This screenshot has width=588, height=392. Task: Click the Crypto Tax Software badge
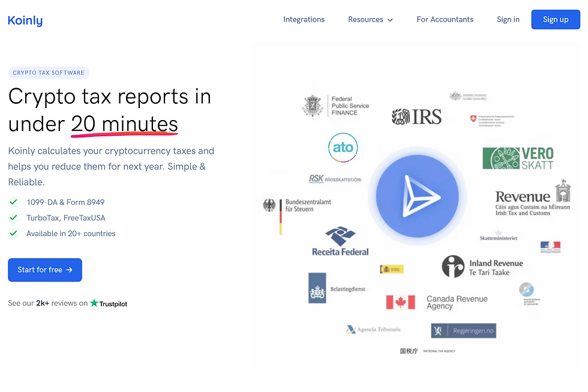[x=49, y=73]
